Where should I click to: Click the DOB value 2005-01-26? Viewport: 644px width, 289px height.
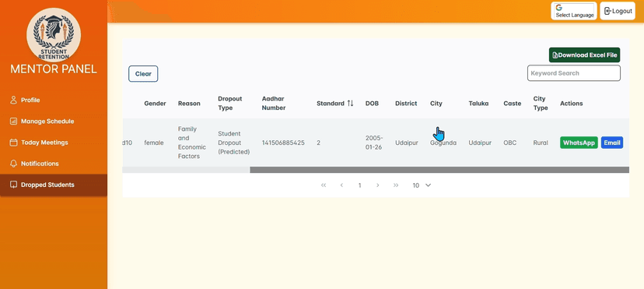click(374, 143)
